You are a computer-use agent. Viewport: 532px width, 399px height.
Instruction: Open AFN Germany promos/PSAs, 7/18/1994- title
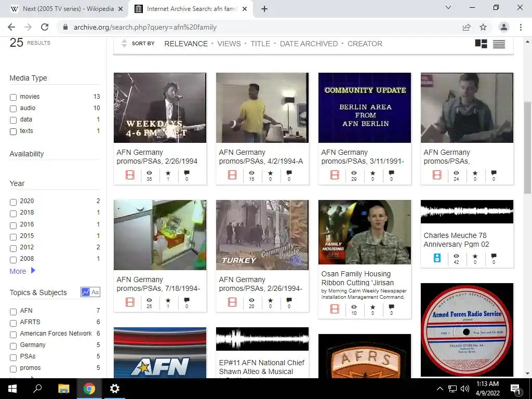point(158,284)
